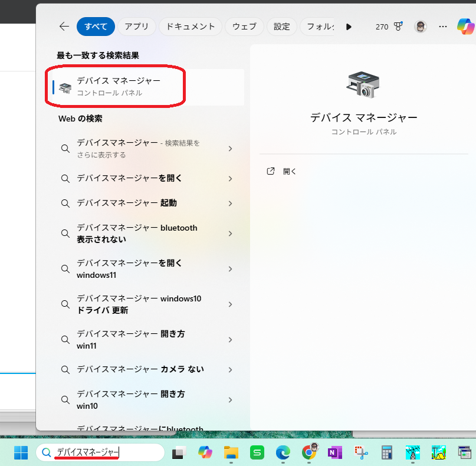Image resolution: width=476 pixels, height=466 pixels.
Task: Expand chevron for windows11 suggestion
Action: tap(231, 269)
